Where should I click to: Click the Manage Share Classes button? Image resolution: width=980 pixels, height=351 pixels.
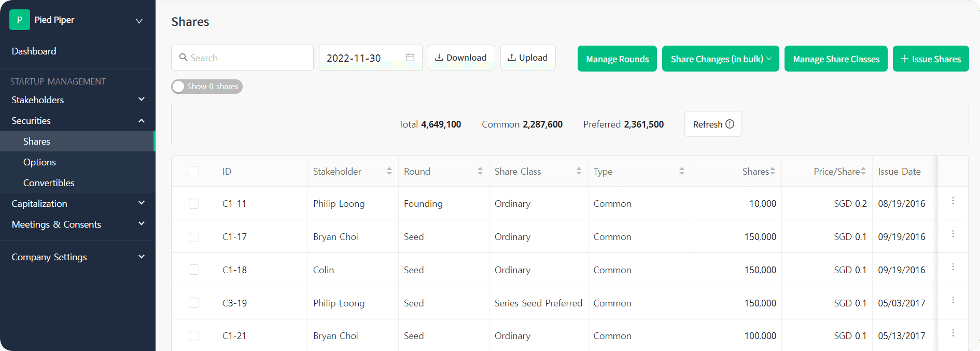(x=836, y=59)
